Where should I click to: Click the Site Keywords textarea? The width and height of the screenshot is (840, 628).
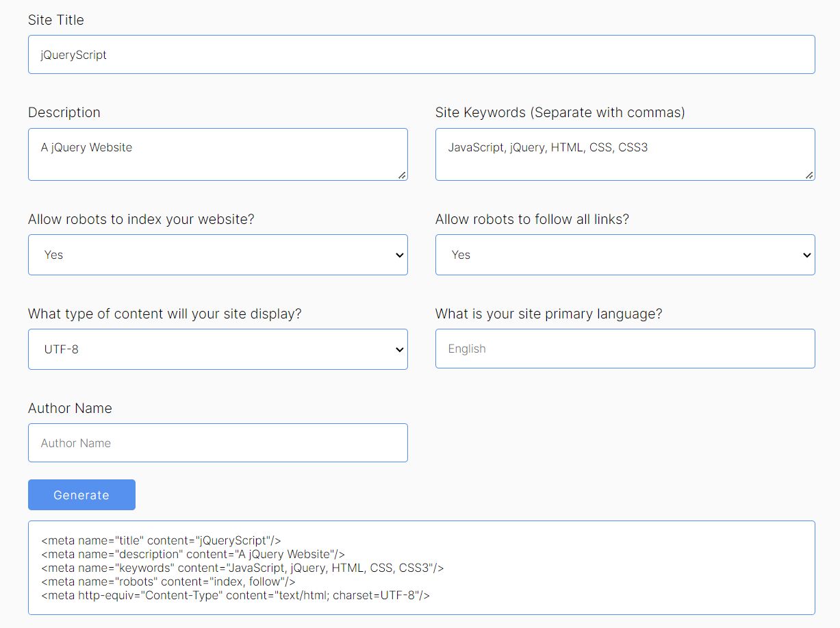click(624, 153)
